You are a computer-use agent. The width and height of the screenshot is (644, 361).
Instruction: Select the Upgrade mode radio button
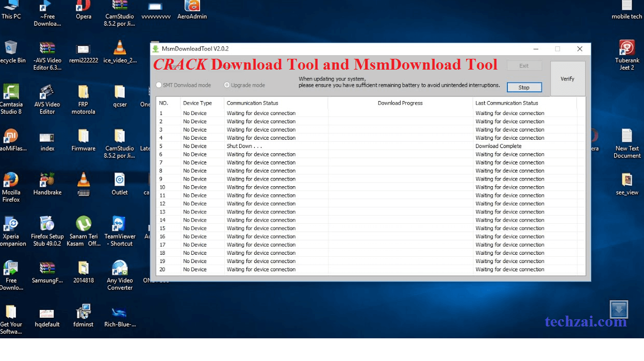click(x=227, y=85)
